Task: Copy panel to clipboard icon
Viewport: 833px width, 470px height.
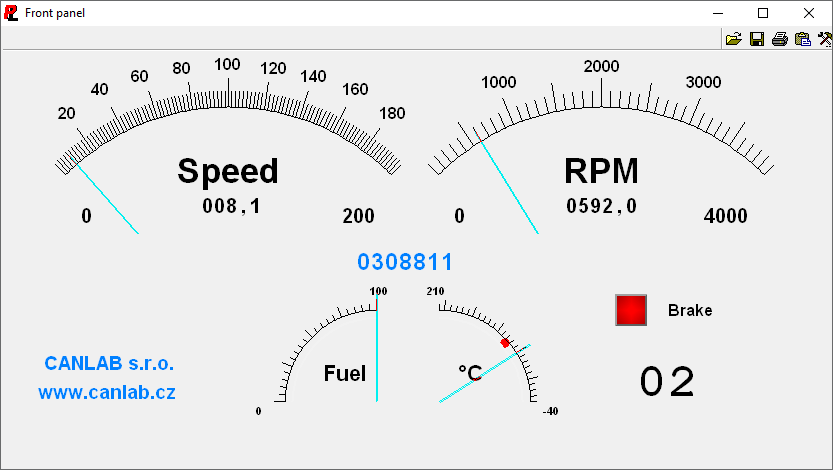Action: pyautogui.click(x=802, y=39)
